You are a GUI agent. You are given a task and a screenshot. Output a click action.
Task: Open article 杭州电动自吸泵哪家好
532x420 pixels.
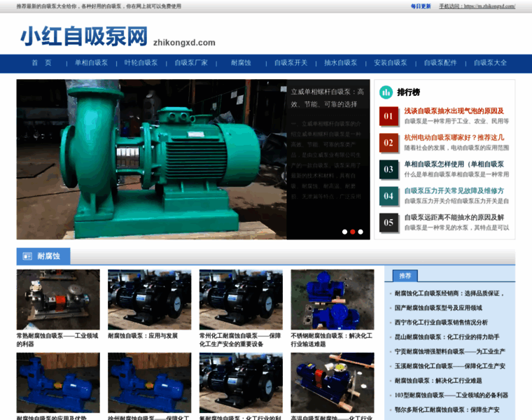point(454,137)
